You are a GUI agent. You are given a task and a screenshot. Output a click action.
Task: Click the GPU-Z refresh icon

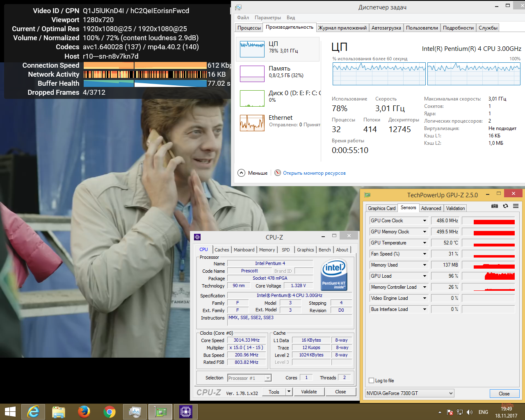point(505,206)
